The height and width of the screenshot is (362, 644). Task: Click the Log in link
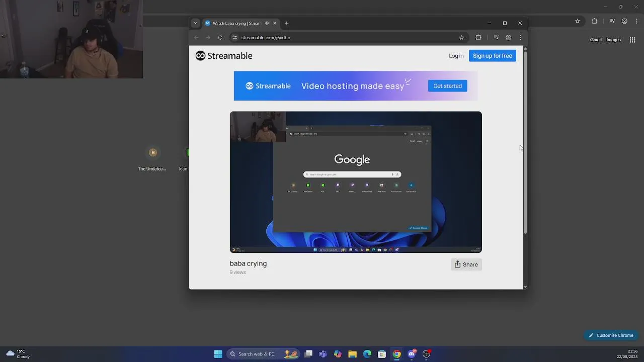tap(456, 56)
